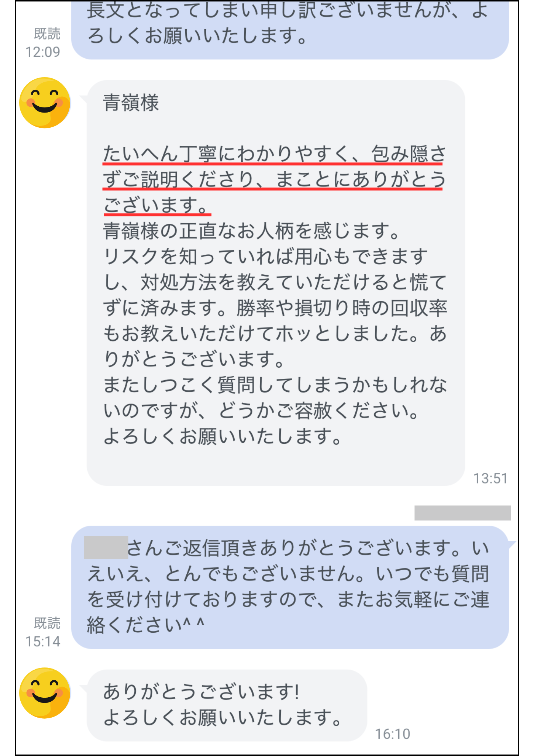Image resolution: width=534 pixels, height=756 pixels.
Task: Tap the gray redacted bar above blue reply
Action: click(462, 513)
